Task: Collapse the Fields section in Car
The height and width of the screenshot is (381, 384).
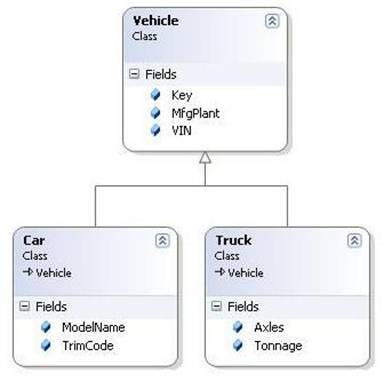Action: (x=24, y=306)
